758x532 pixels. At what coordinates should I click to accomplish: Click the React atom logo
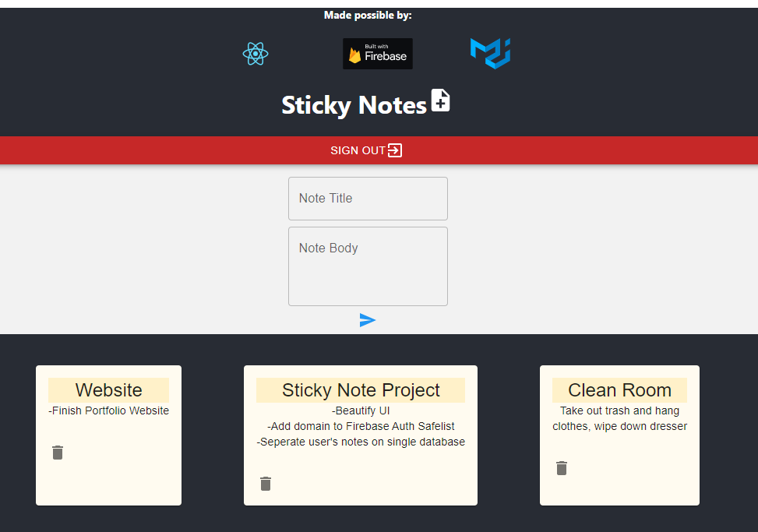[256, 54]
